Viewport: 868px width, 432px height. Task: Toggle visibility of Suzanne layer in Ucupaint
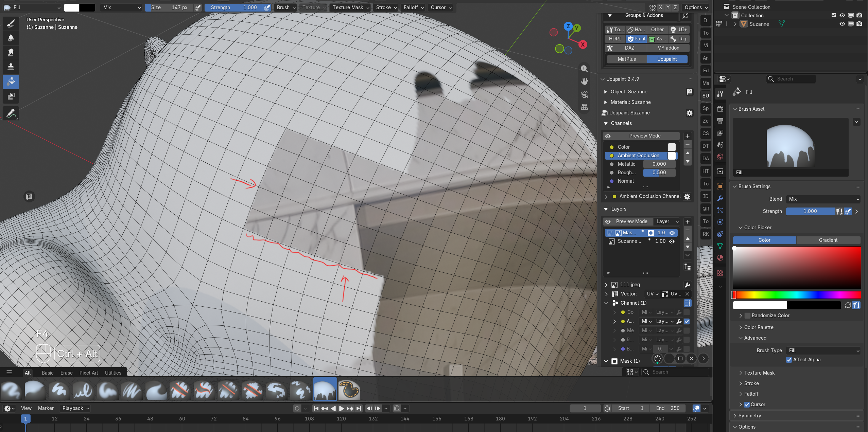tap(672, 241)
